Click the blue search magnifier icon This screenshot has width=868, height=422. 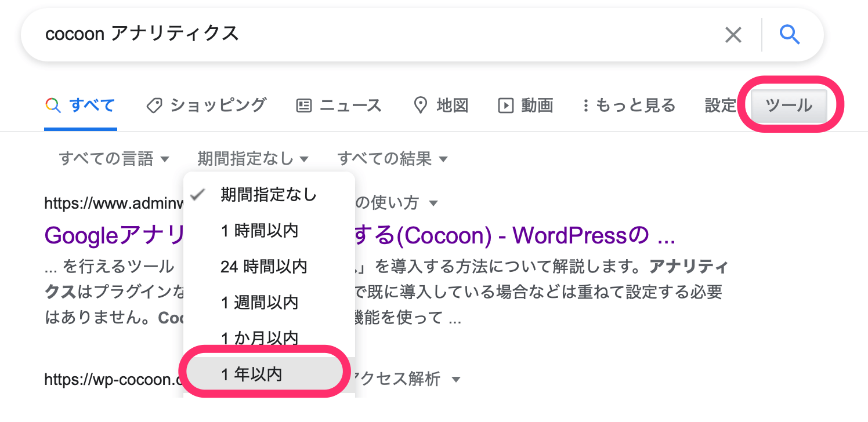coord(790,35)
